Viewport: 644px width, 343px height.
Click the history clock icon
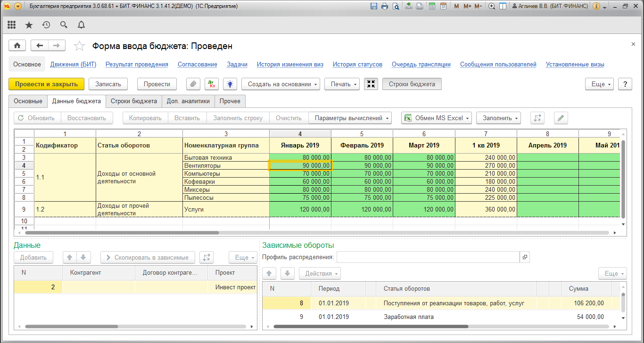[46, 25]
